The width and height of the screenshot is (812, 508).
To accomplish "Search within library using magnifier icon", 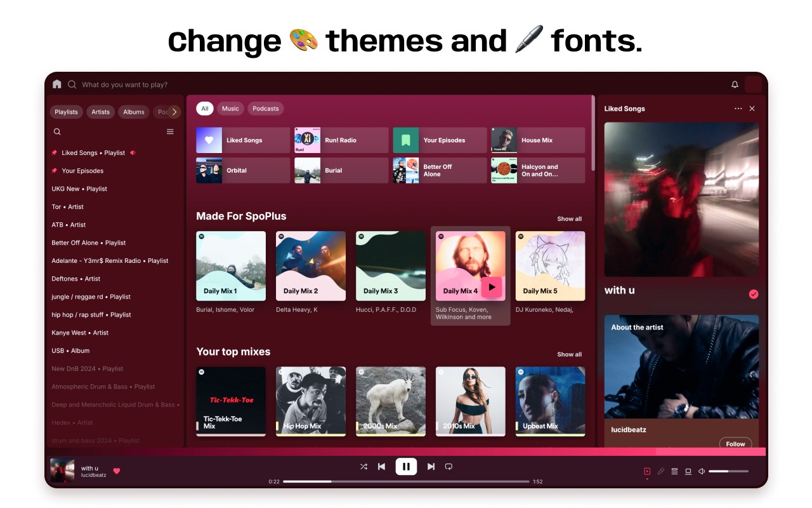I will (57, 131).
